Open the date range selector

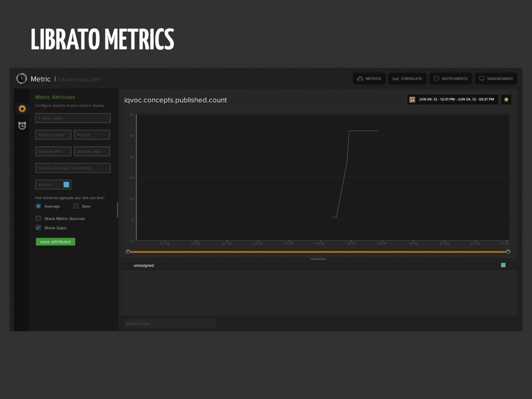coord(453,99)
